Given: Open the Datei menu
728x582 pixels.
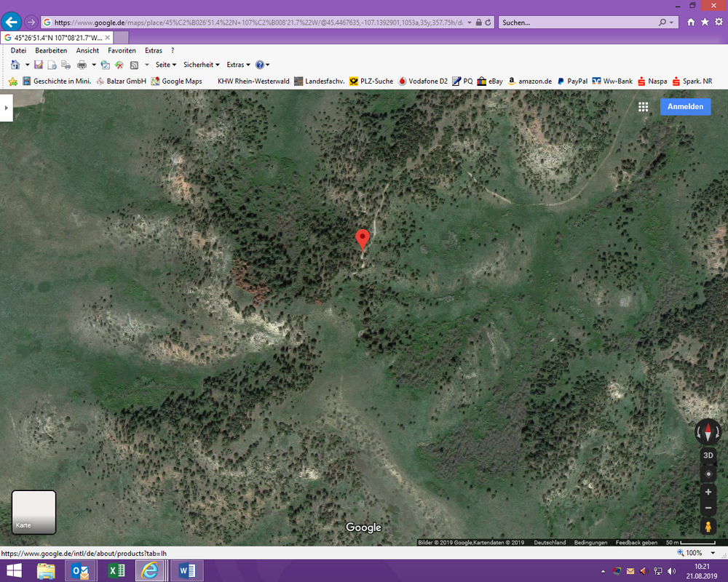Looking at the screenshot, I should pyautogui.click(x=19, y=51).
